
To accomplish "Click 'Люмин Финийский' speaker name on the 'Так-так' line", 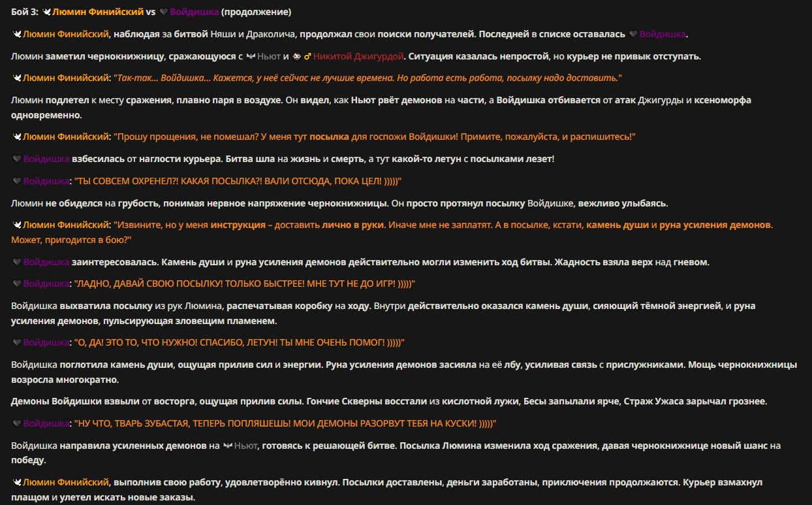I will pyautogui.click(x=65, y=78).
